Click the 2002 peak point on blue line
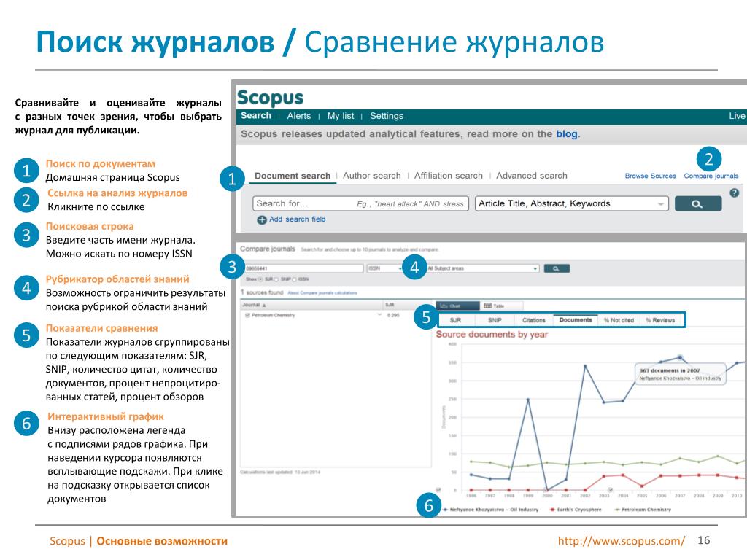Screen dimensions: 747x560 pos(585,366)
